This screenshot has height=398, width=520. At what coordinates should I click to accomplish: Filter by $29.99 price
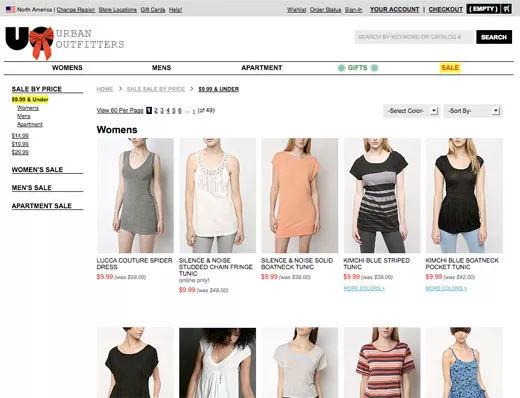[20, 152]
